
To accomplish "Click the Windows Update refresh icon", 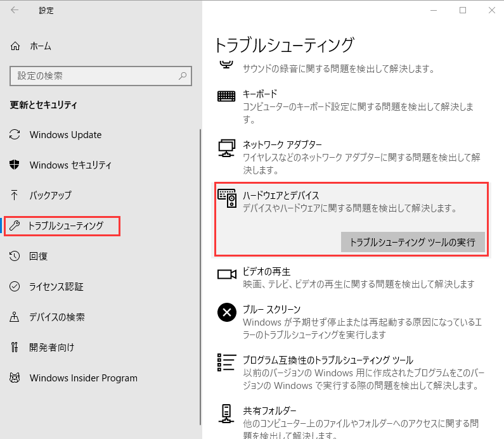I will click(x=15, y=135).
